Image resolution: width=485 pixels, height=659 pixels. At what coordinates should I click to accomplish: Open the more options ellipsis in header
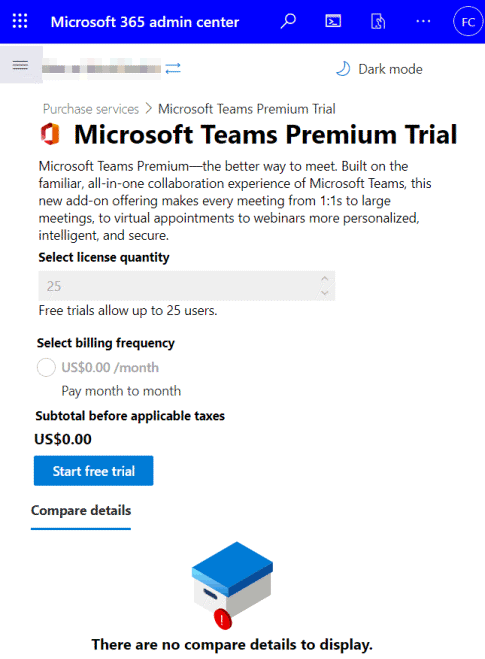(x=423, y=21)
